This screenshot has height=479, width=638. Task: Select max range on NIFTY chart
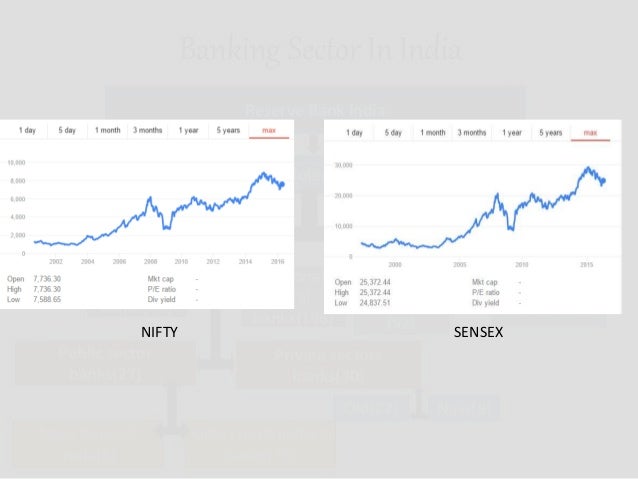click(269, 130)
